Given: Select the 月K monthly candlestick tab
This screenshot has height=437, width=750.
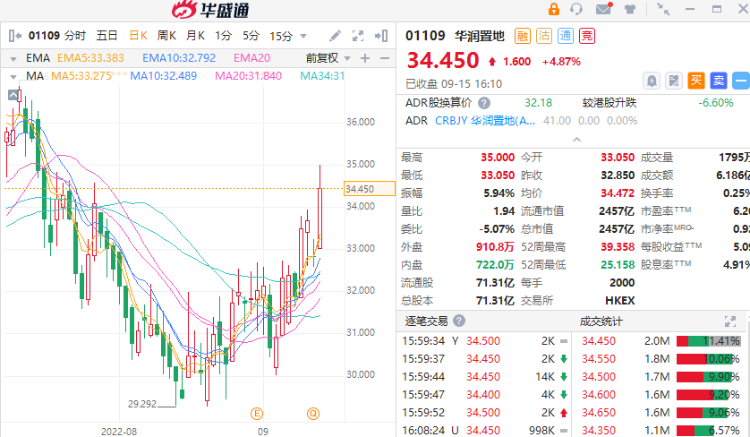Looking at the screenshot, I should coord(195,36).
